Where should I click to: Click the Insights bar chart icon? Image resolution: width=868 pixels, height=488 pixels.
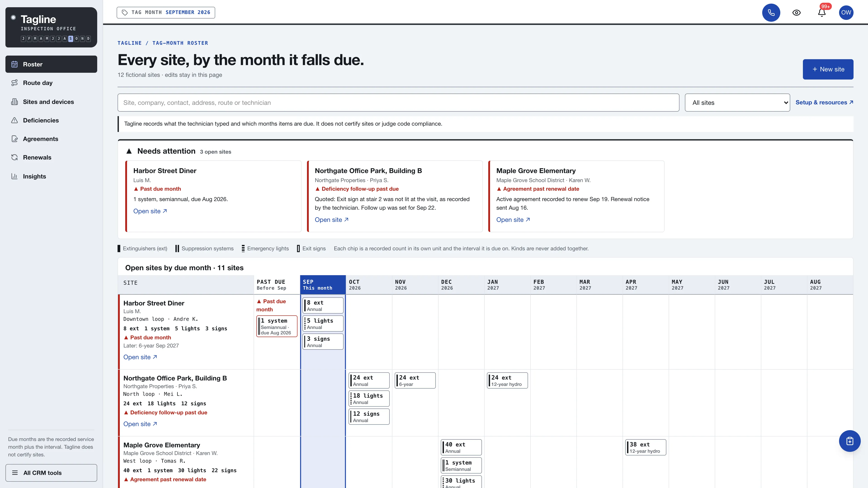tap(14, 176)
